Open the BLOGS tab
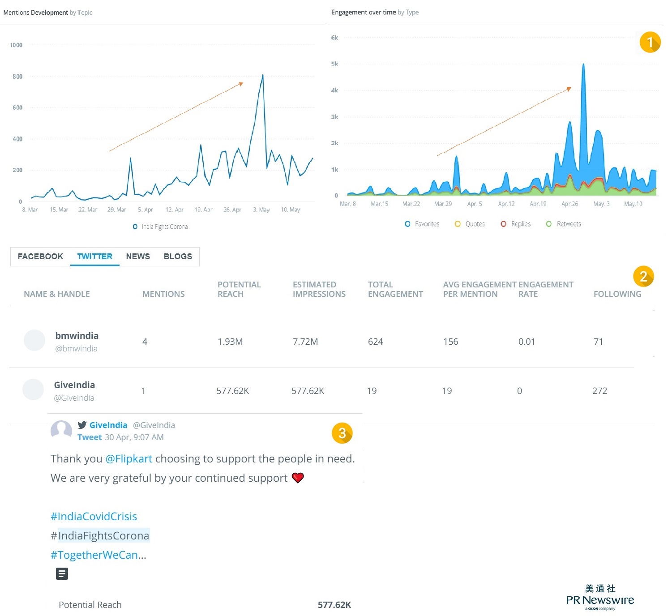Image resolution: width=672 pixels, height=616 pixels. (178, 257)
